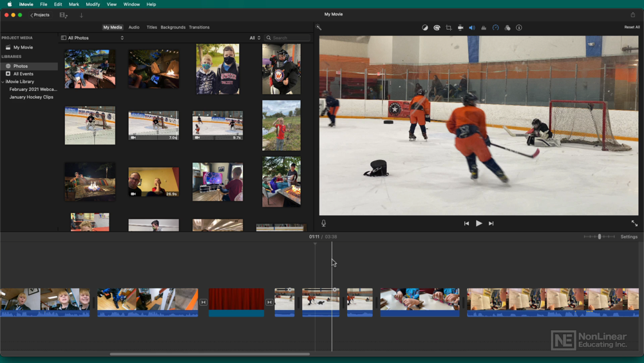This screenshot has width=644, height=363.
Task: Open the View menu
Action: 111,4
